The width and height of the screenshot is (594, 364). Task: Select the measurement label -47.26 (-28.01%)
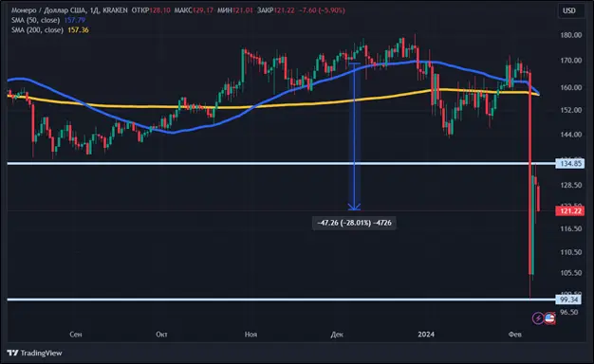pyautogui.click(x=354, y=223)
